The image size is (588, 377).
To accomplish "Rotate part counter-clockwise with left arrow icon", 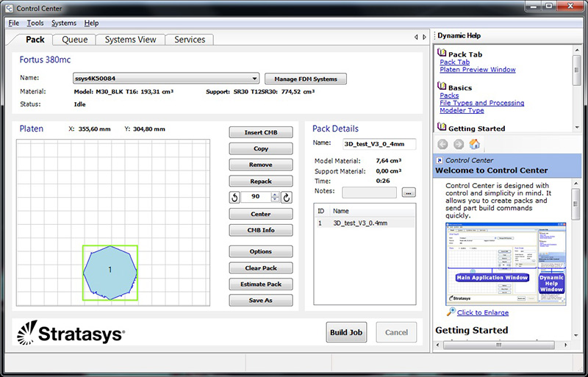I will point(234,197).
